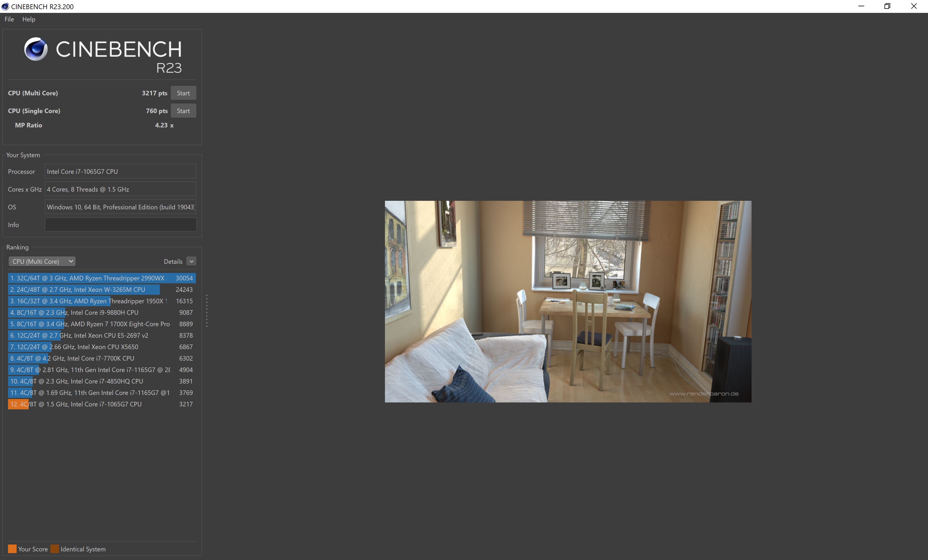Open the CPU (Multi Core) ranking dropdown

(x=42, y=261)
